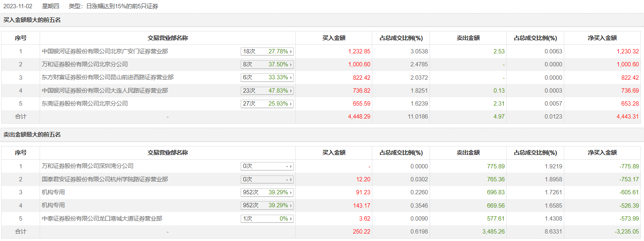The width and height of the screenshot is (644, 241).
Task: Click the small arrow next to 37.50%
Action: pos(291,64)
